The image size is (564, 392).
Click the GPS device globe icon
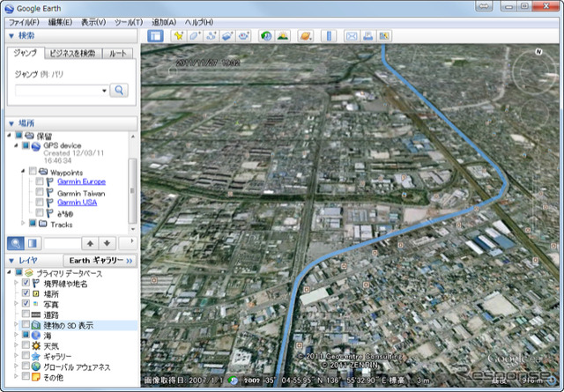click(x=35, y=147)
